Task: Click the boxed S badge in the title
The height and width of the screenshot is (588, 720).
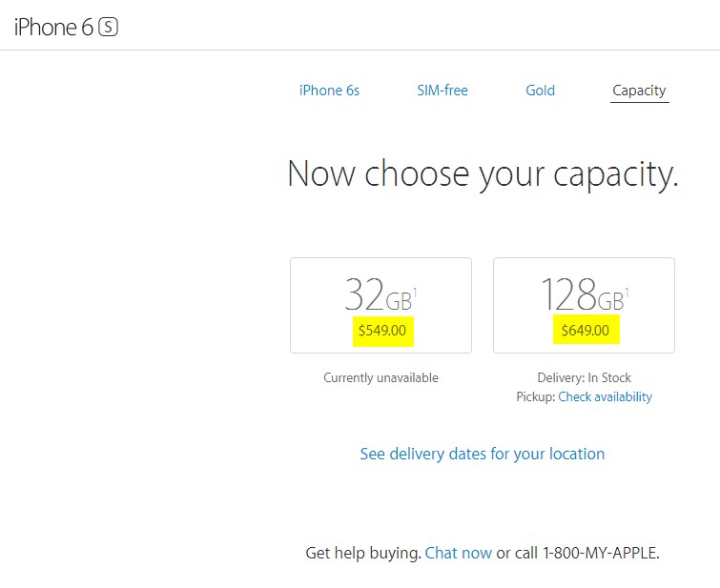Action: pyautogui.click(x=109, y=28)
